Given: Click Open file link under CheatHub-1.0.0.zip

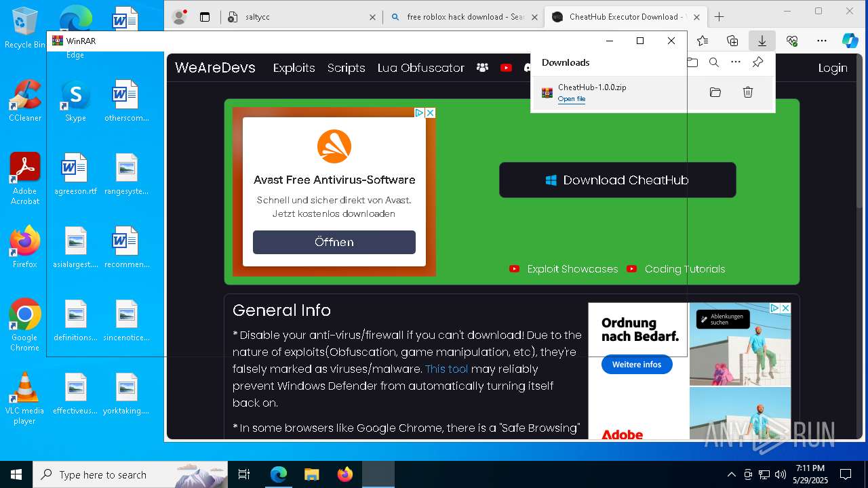Looking at the screenshot, I should click(572, 99).
